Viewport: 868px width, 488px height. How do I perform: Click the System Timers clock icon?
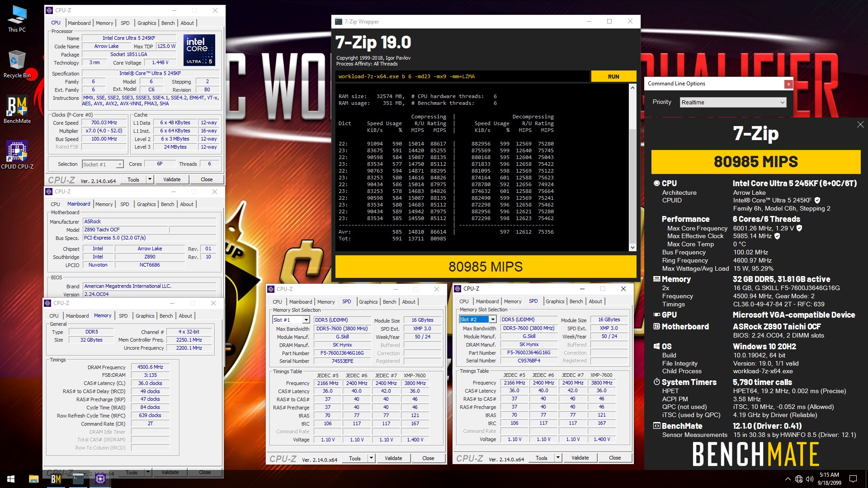656,382
